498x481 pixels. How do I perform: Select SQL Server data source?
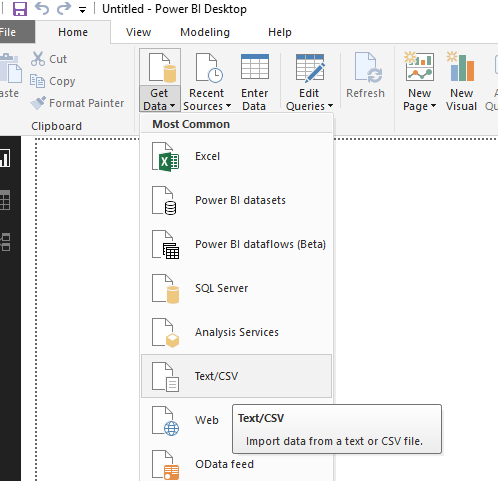(x=237, y=288)
